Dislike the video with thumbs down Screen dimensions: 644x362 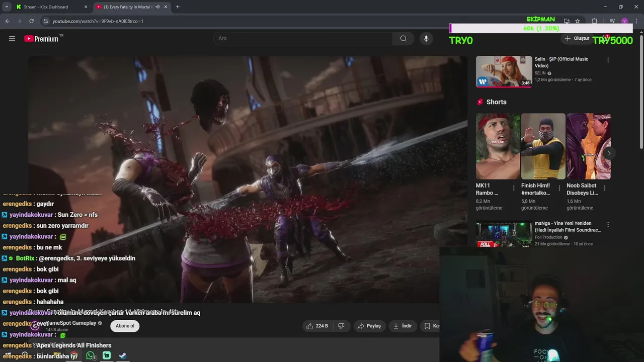[341, 326]
